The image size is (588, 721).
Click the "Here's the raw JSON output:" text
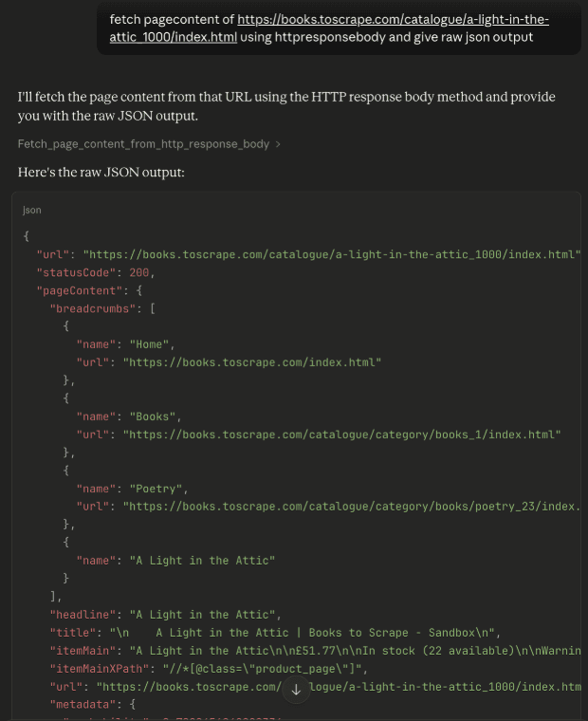click(101, 173)
